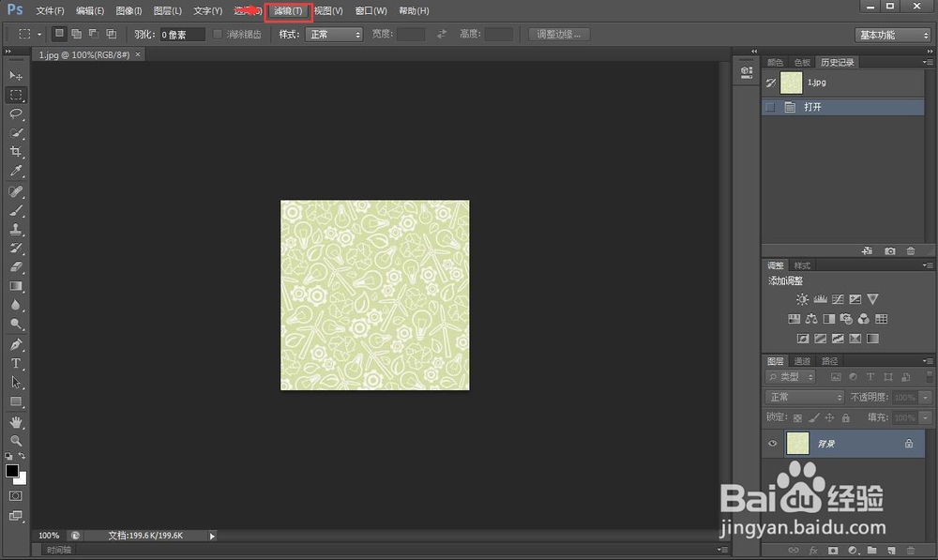Select the Quick Selection tool
This screenshot has height=560, width=938.
point(16,133)
